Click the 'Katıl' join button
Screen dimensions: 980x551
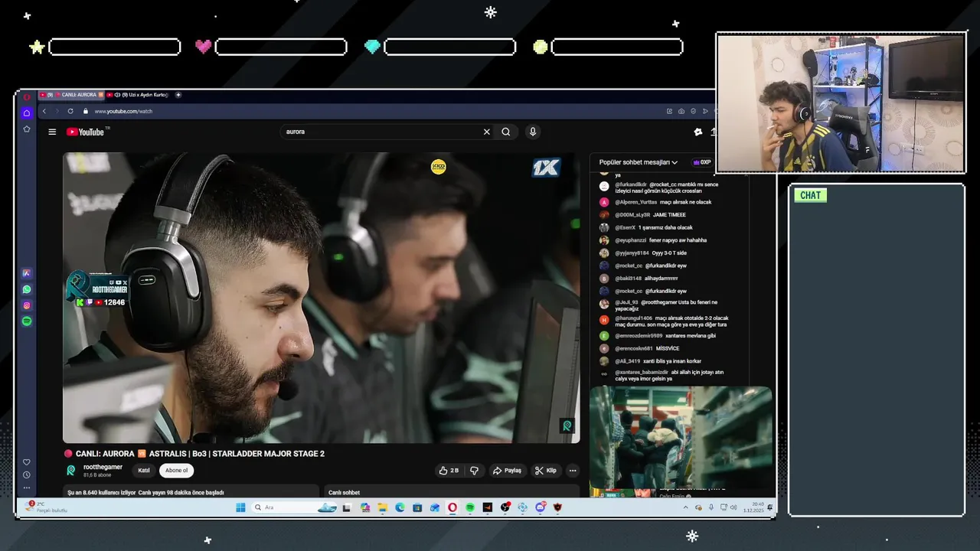click(x=144, y=471)
